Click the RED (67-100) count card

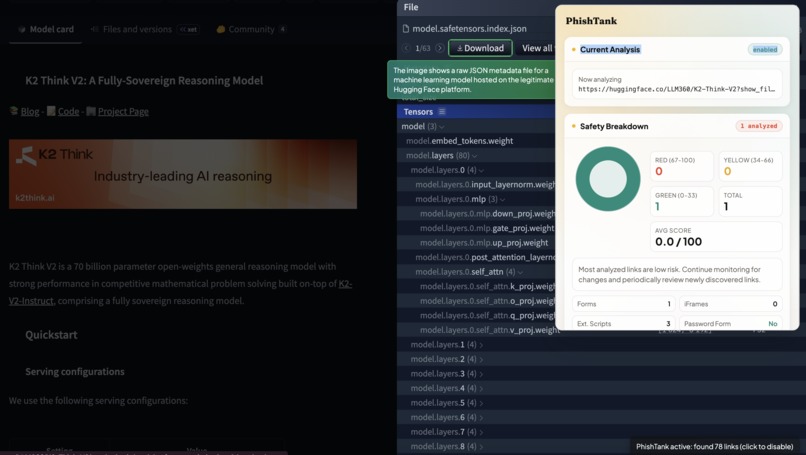click(682, 167)
